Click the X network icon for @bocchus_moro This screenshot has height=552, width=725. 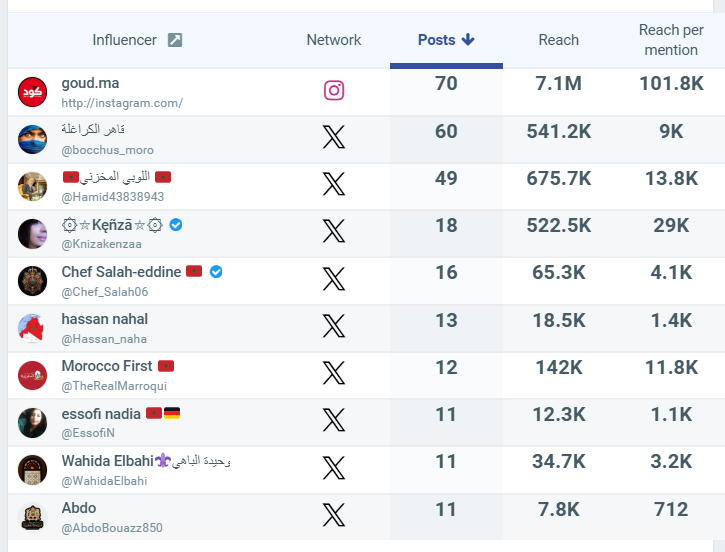tap(334, 138)
